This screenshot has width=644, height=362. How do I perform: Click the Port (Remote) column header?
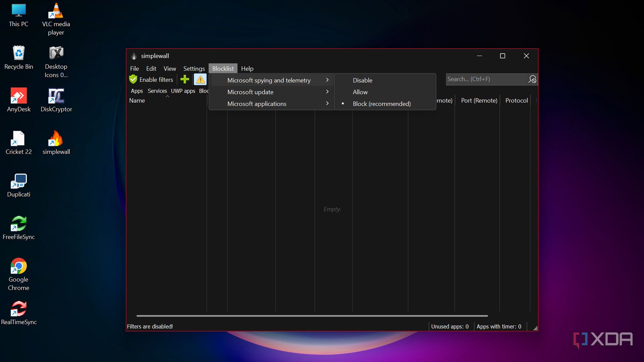[x=479, y=101]
